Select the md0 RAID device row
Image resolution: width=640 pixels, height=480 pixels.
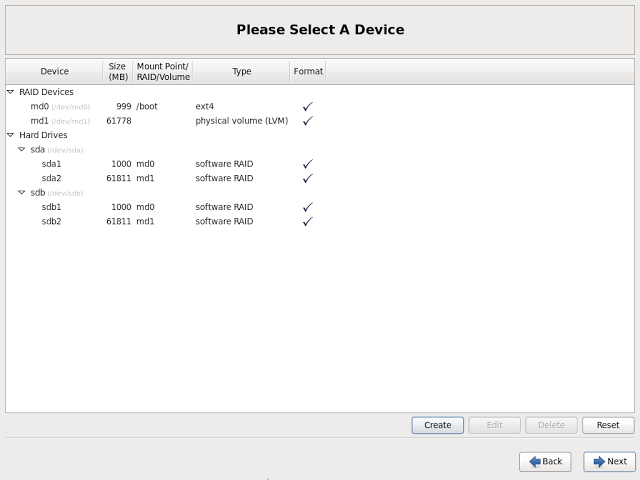click(40, 106)
